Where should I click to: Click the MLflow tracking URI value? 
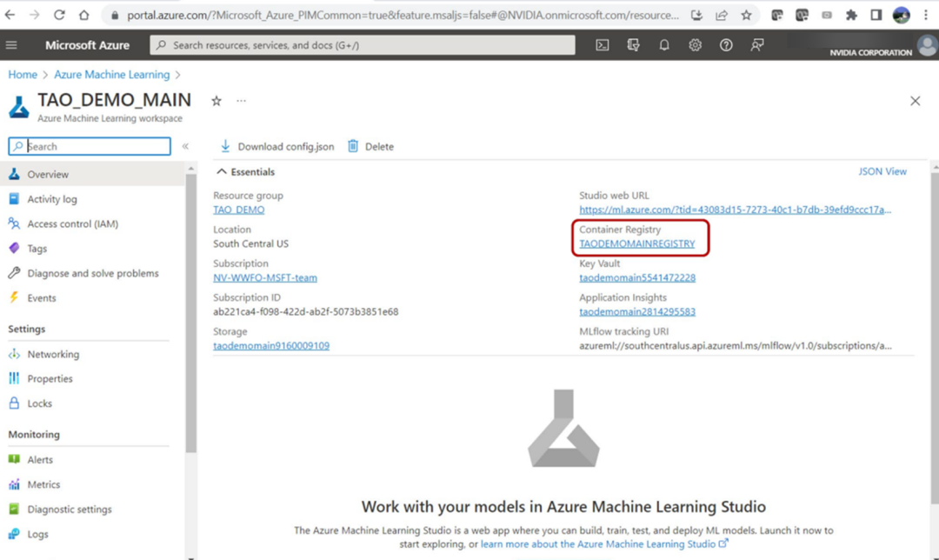[x=735, y=345]
